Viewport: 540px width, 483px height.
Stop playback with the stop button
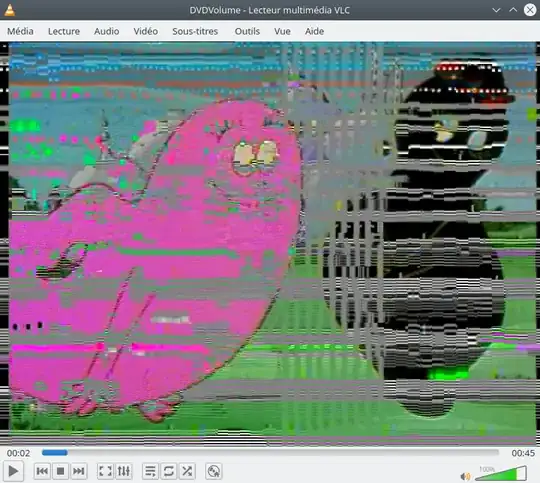point(60,471)
